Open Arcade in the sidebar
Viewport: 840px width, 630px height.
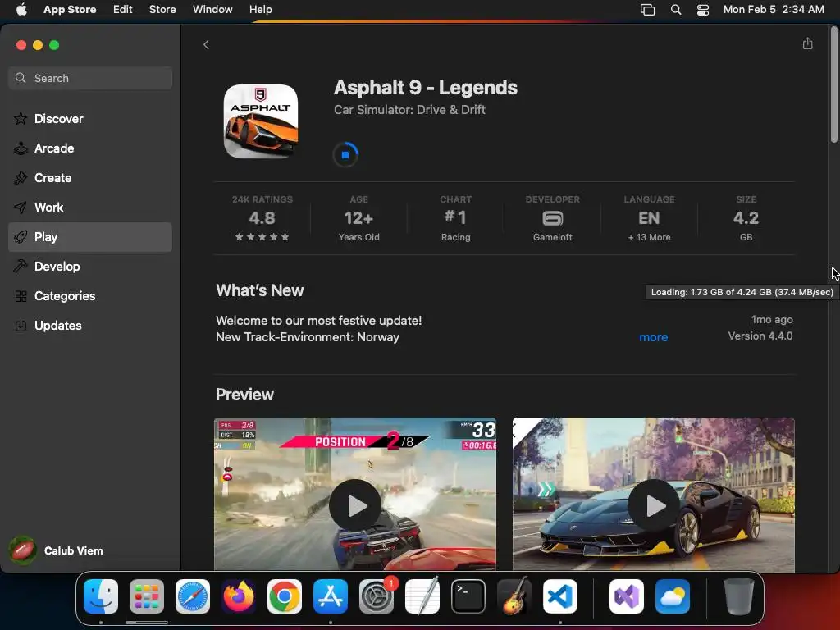[90, 148]
